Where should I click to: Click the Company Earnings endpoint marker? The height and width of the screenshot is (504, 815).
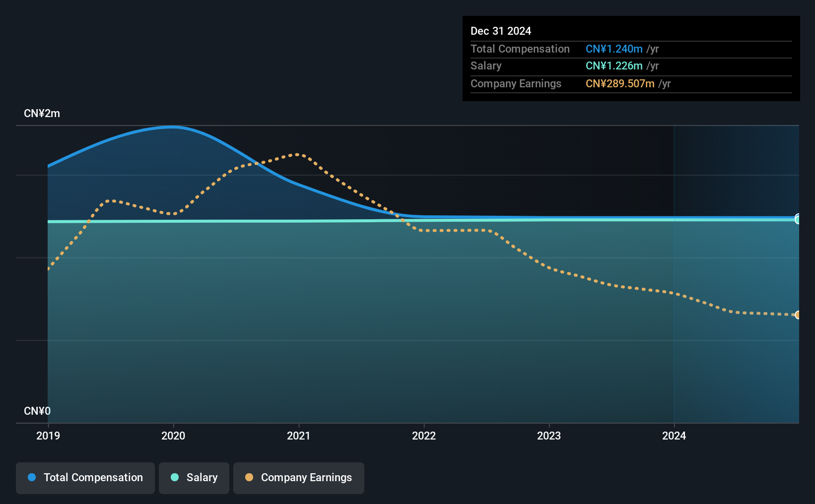(798, 315)
